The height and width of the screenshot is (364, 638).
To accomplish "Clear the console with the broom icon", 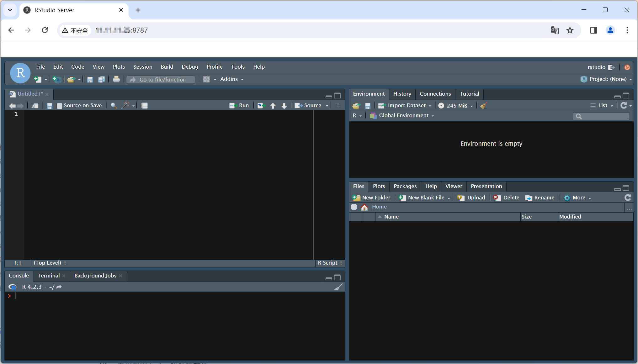I will (x=338, y=287).
